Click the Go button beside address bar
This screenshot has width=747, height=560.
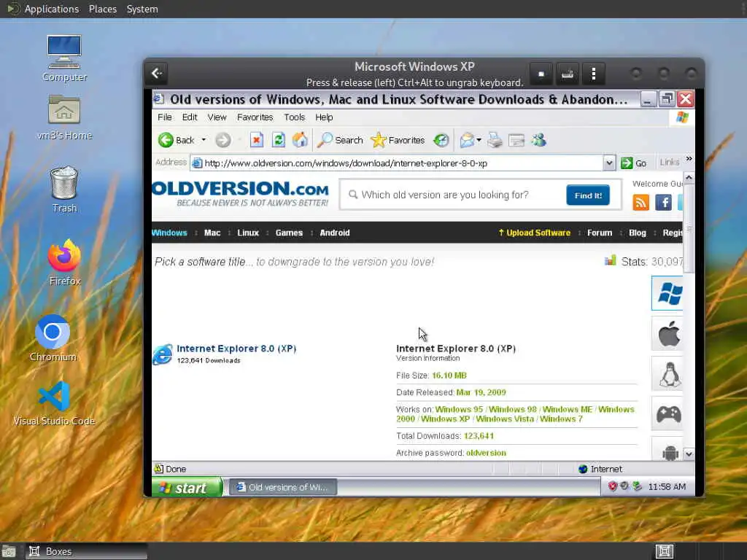point(634,163)
